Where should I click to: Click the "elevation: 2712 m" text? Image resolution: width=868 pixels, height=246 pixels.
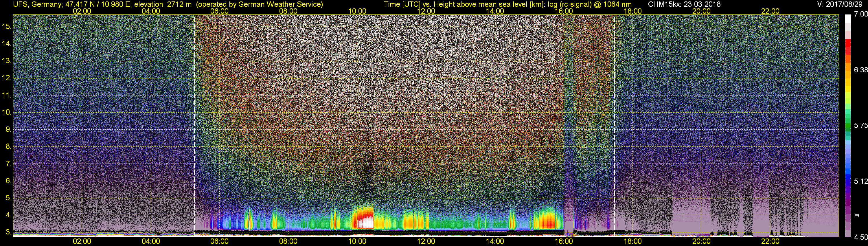click(163, 4)
